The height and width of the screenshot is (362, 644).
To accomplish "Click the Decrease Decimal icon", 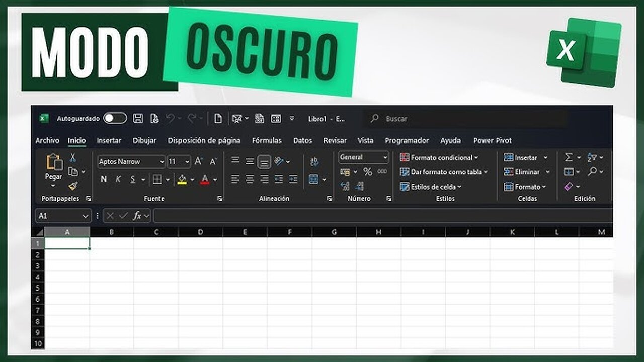I will click(x=359, y=186).
